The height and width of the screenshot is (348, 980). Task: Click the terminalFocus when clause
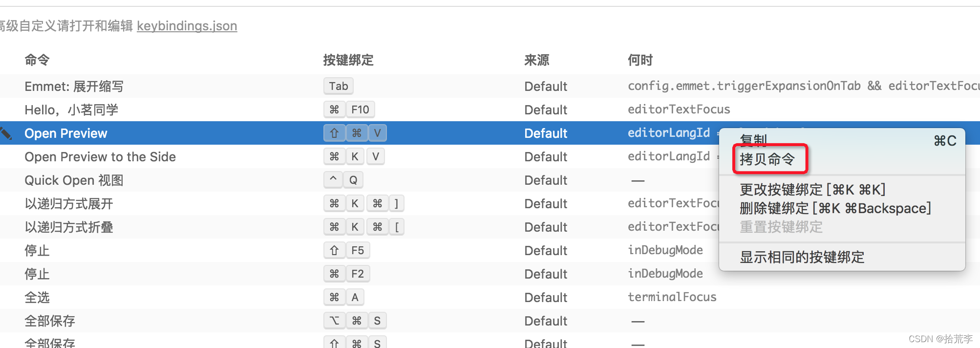pyautogui.click(x=672, y=297)
